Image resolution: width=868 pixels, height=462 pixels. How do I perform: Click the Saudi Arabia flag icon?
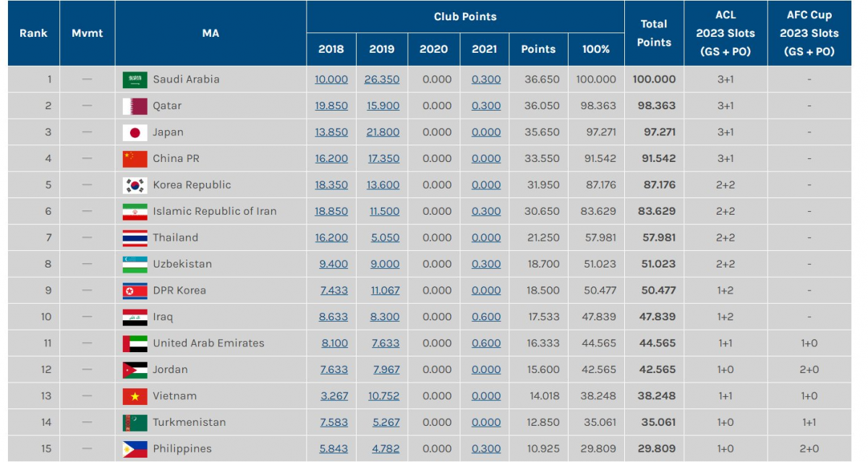[135, 80]
